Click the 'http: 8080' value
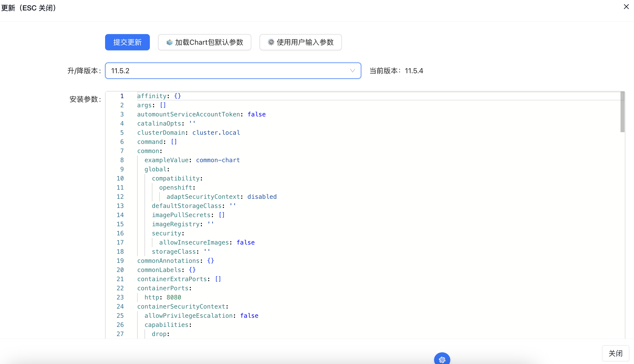The height and width of the screenshot is (364, 634). 174,297
